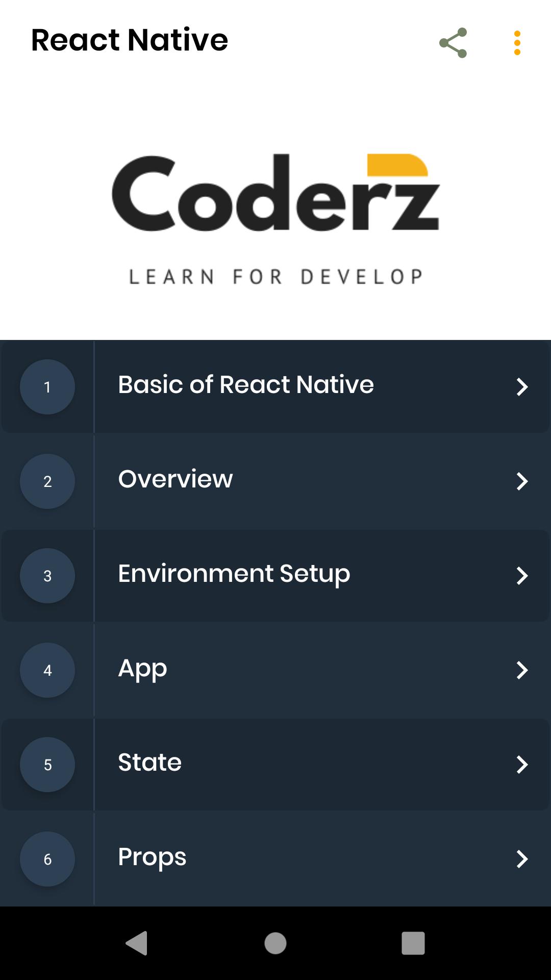The height and width of the screenshot is (980, 551).
Task: Tap chevron on Environment Setup row
Action: [522, 576]
